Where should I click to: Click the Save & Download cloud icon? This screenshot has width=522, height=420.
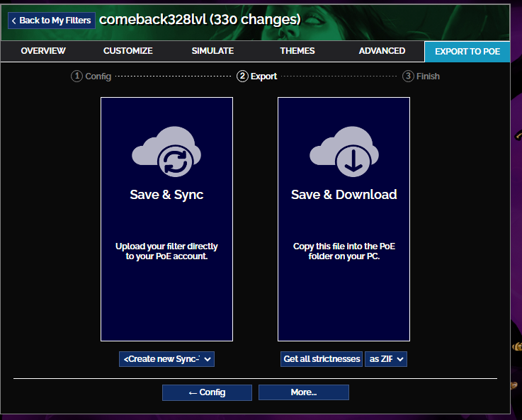[344, 152]
